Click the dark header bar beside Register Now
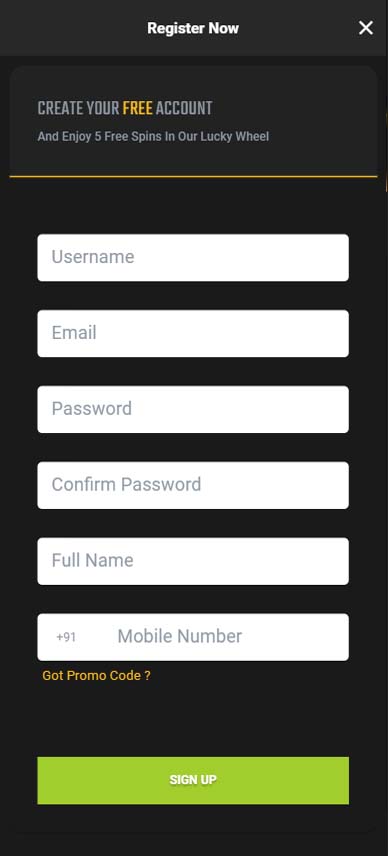Image resolution: width=388 pixels, height=856 pixels. click(x=71, y=28)
